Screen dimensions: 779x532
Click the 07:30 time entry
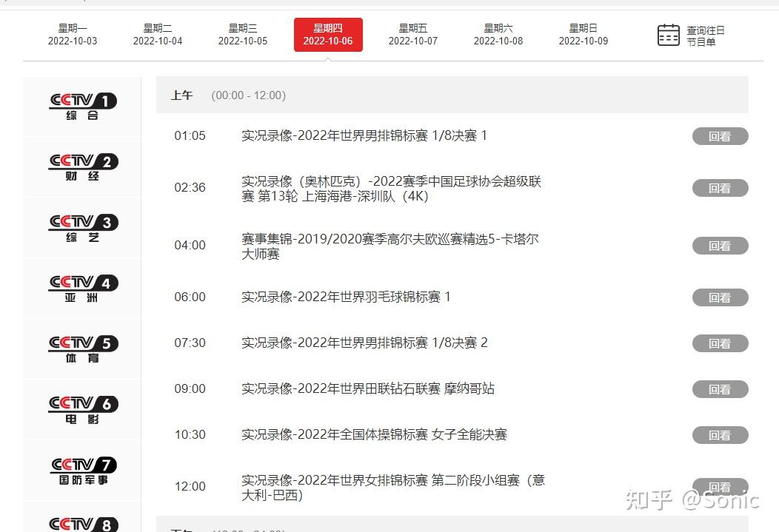pos(190,343)
